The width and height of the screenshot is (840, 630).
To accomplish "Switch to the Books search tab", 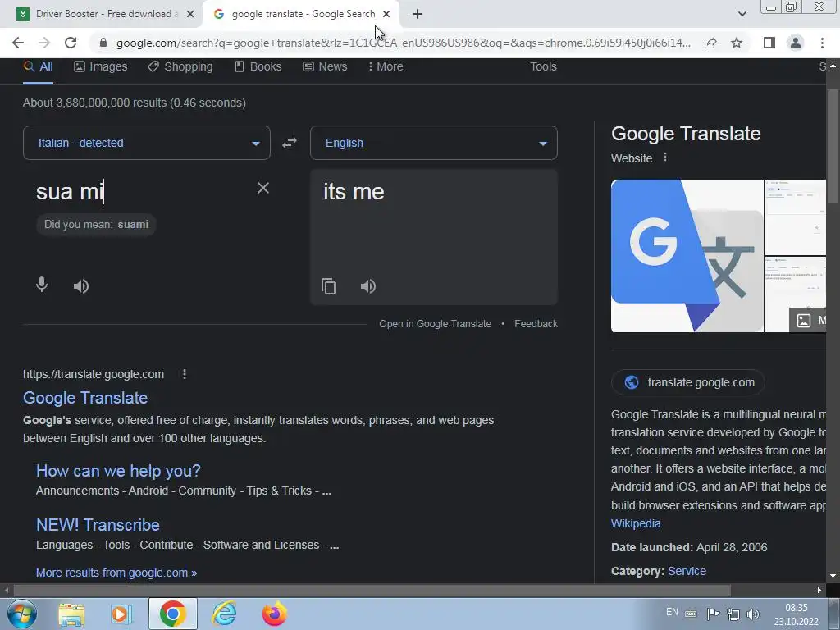I will pyautogui.click(x=258, y=67).
